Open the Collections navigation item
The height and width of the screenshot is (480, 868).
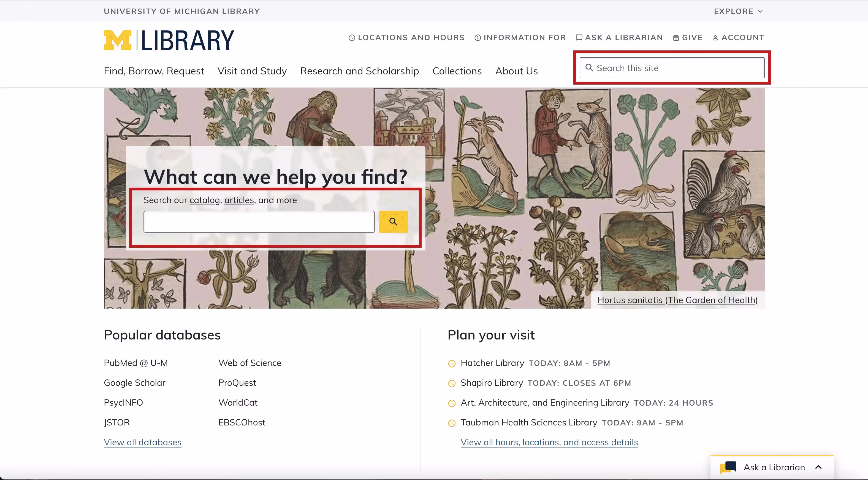coord(457,71)
